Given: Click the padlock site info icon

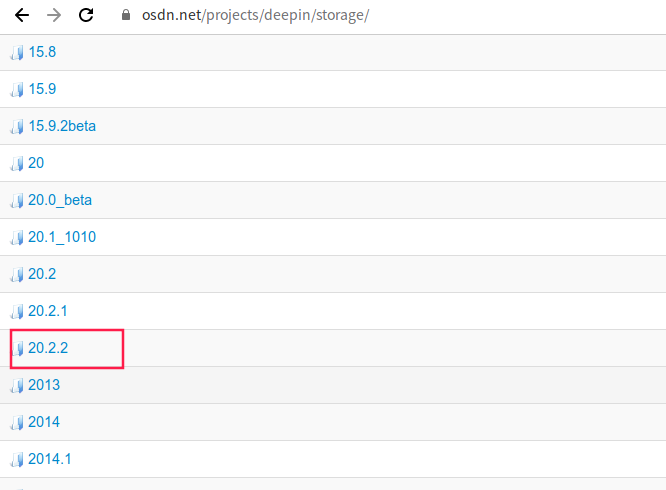Looking at the screenshot, I should click(x=125, y=16).
